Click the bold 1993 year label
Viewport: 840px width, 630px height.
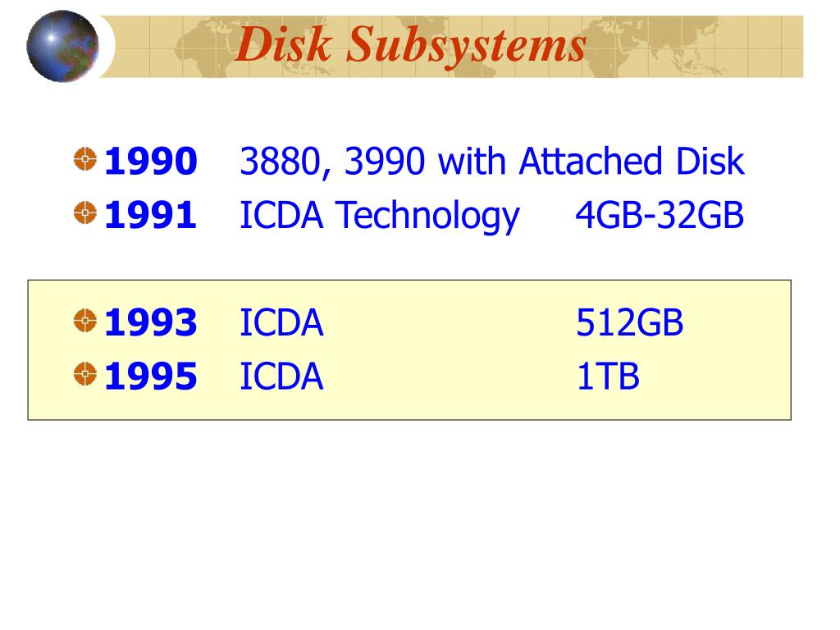coord(151,322)
